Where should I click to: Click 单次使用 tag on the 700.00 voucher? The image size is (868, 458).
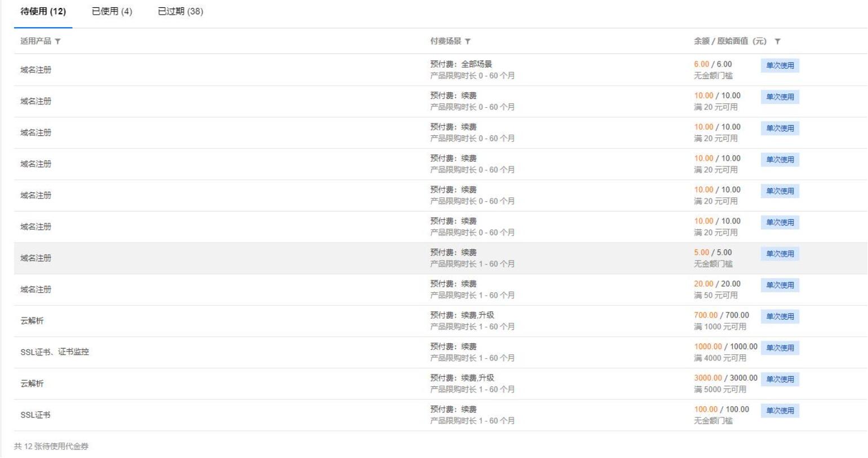(780, 317)
